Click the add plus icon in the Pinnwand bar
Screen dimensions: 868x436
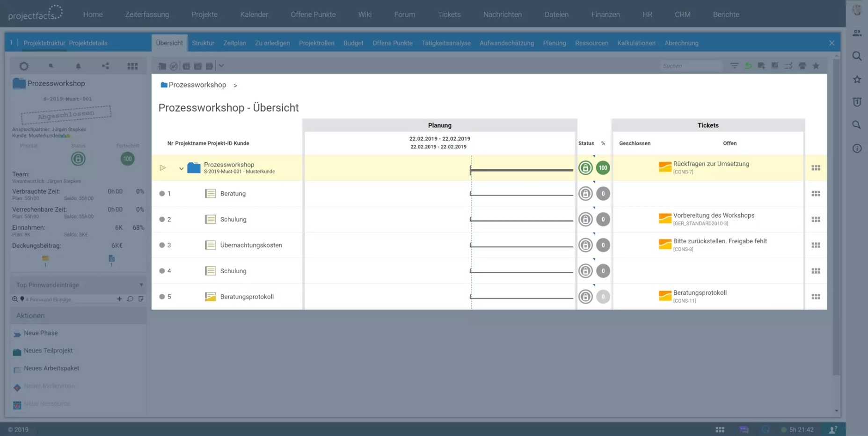click(119, 299)
